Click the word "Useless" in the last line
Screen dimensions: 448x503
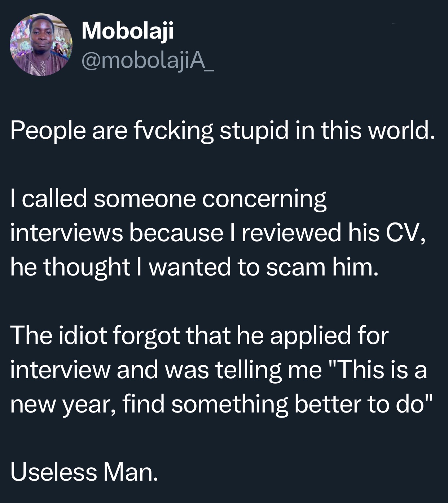point(54,473)
